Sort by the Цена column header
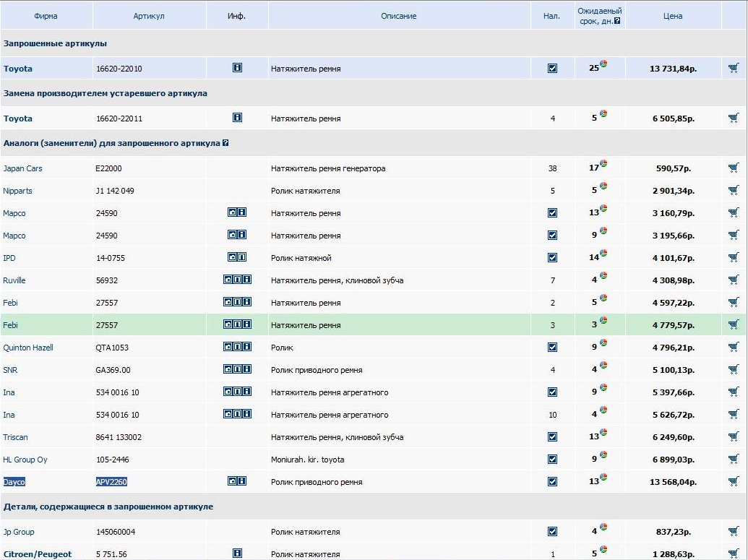The width and height of the screenshot is (748, 560). (672, 16)
